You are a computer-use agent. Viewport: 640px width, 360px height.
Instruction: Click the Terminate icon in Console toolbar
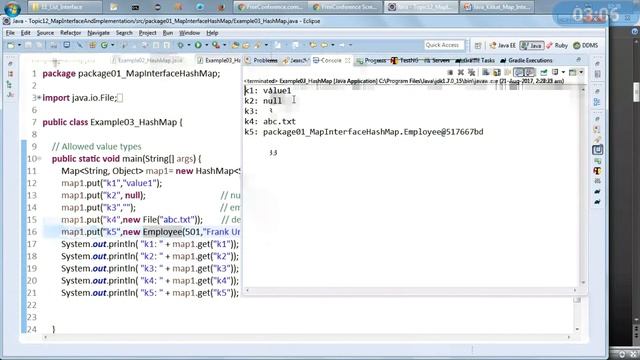[x=450, y=72]
